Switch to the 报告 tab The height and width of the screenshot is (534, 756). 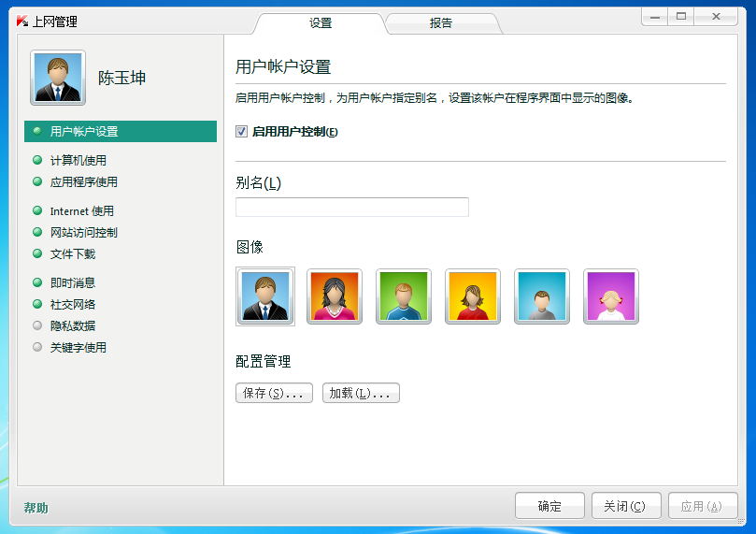pos(441,23)
